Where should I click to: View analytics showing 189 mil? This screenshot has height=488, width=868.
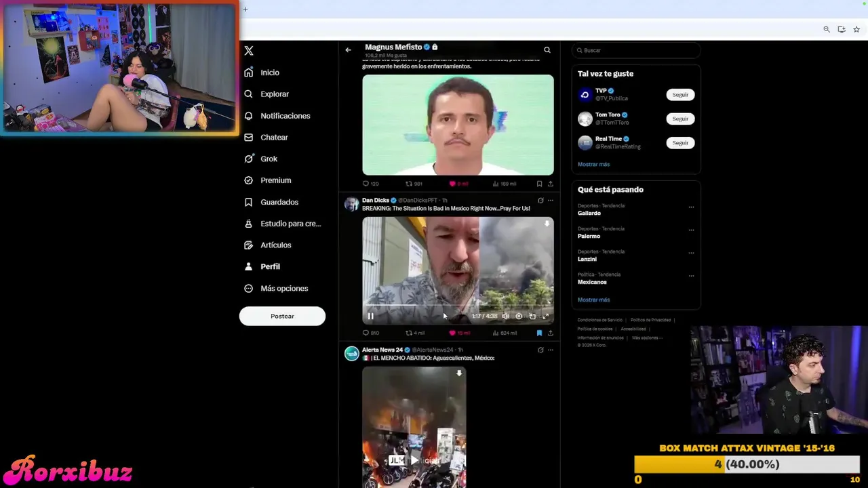(x=504, y=184)
